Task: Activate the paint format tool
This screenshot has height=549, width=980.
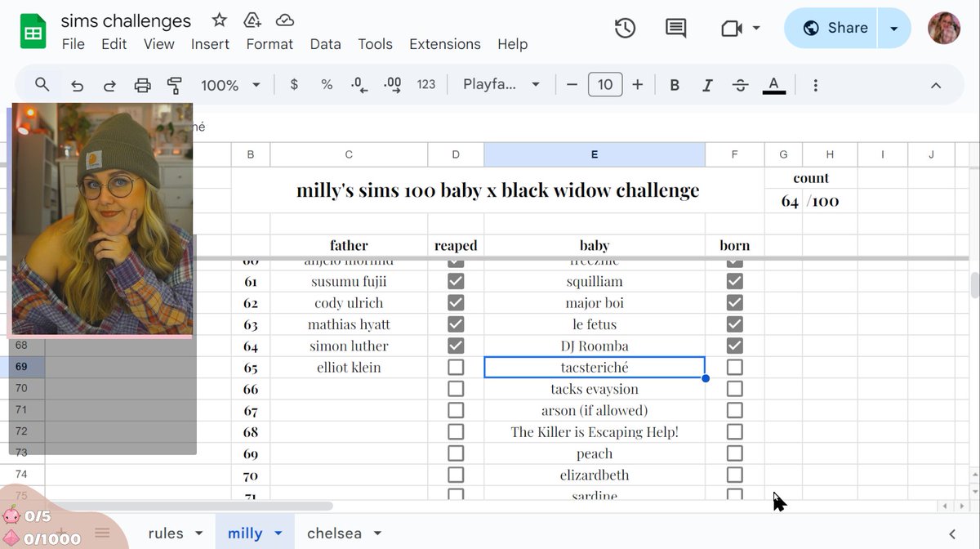Action: click(174, 85)
